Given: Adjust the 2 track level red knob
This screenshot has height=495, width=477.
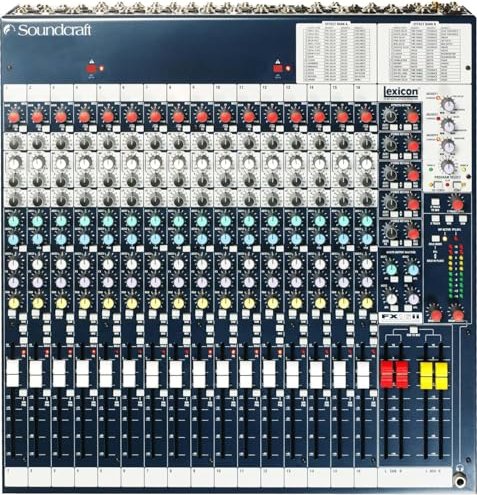Looking at the screenshot, I should pos(457,204).
